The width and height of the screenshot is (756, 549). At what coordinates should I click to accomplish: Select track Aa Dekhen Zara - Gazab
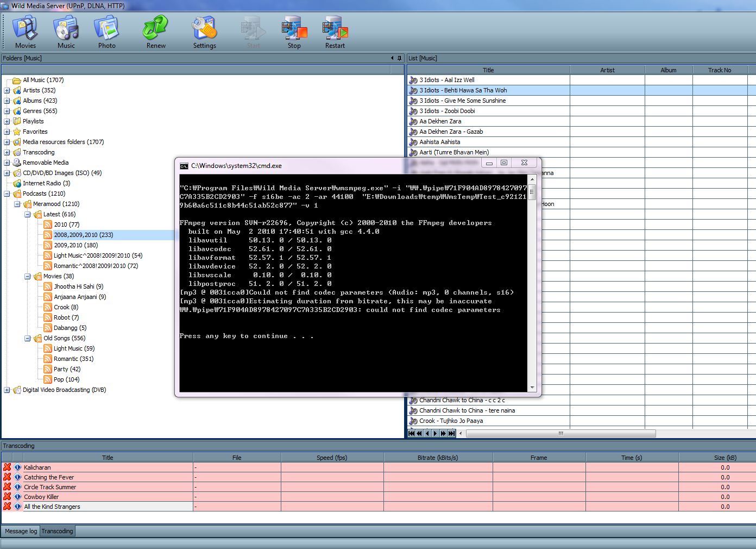[451, 132]
